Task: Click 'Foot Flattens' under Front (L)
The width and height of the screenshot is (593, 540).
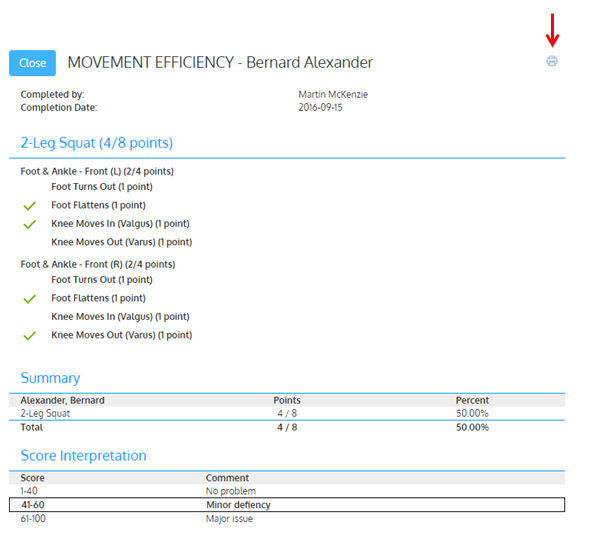Action: [98, 205]
